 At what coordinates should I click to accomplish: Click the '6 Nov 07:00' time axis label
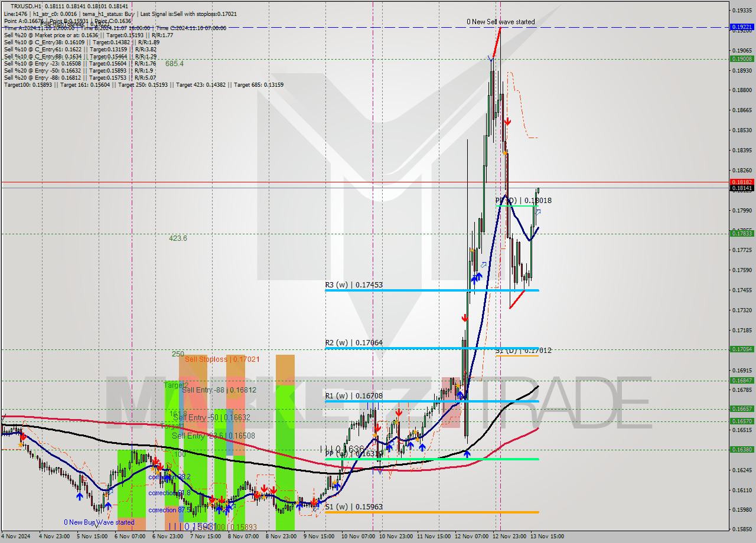tap(131, 537)
